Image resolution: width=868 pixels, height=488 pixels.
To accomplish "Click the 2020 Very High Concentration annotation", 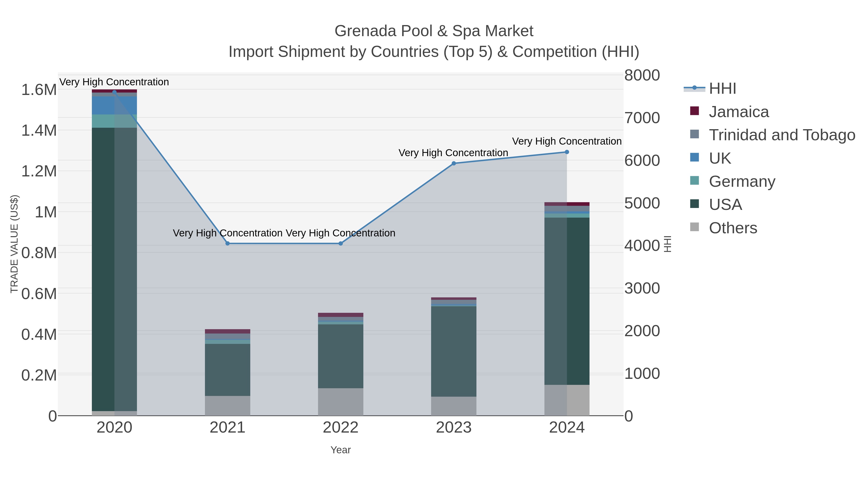I will 114,82.
